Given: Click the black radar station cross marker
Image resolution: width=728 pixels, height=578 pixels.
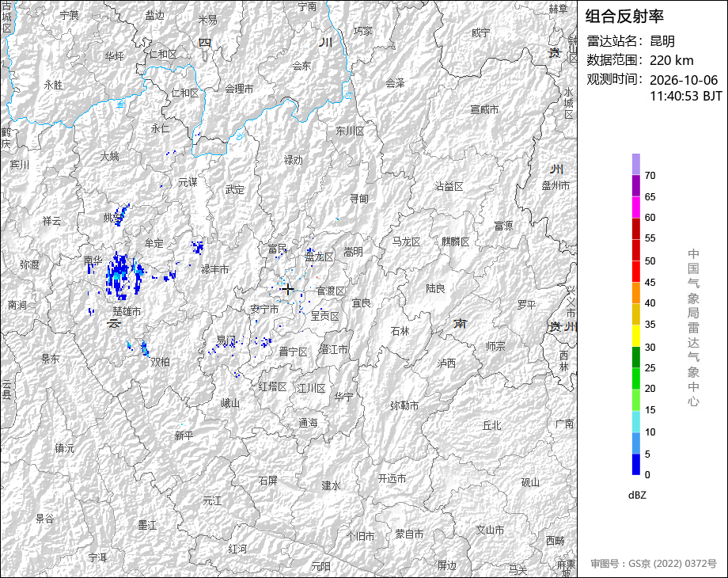Looking at the screenshot, I should [x=287, y=290].
